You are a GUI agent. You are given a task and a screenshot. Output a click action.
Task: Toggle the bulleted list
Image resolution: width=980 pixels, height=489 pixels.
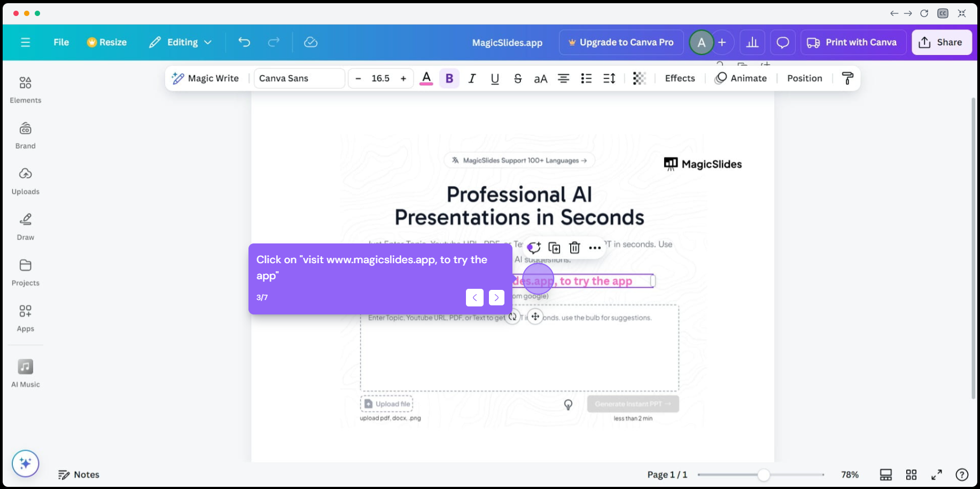586,78
